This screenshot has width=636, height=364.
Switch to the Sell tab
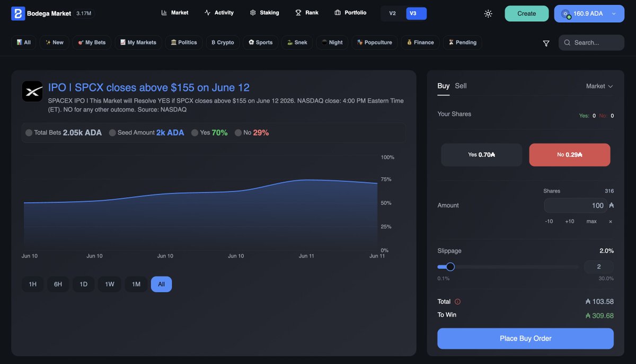(461, 86)
